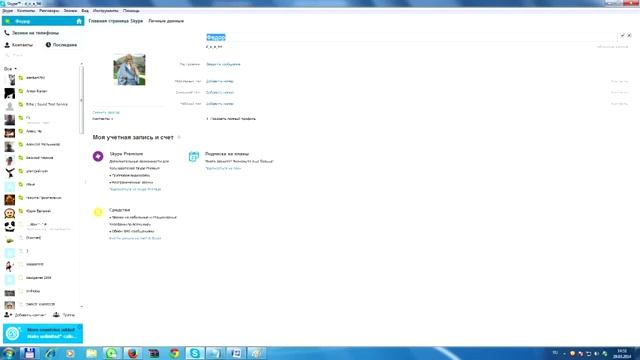Click the contact list scroll down arrow
Screen dimensions: 640x360
82,307
